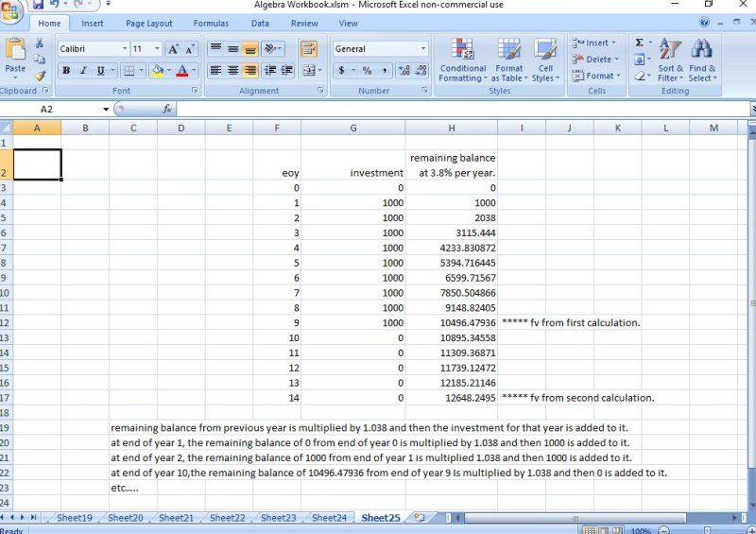Screen dimensions: 756x534
Task: Open the Font dialog launcher
Action: (x=195, y=90)
